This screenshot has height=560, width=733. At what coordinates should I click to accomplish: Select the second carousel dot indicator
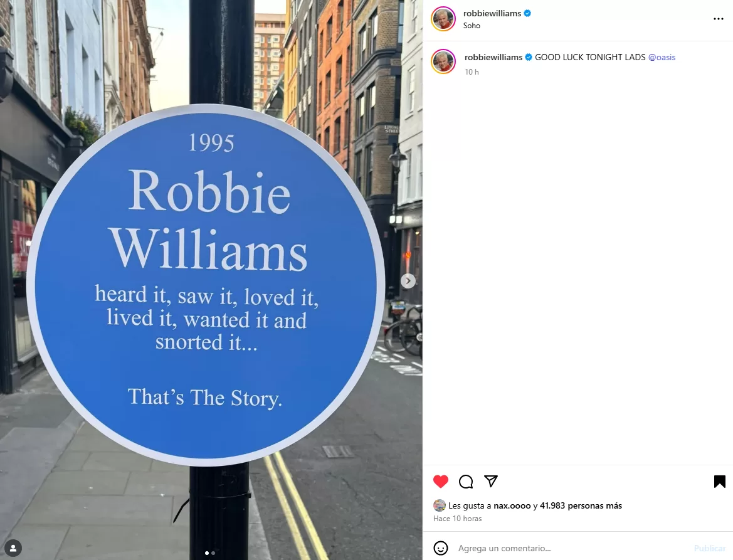pyautogui.click(x=214, y=553)
